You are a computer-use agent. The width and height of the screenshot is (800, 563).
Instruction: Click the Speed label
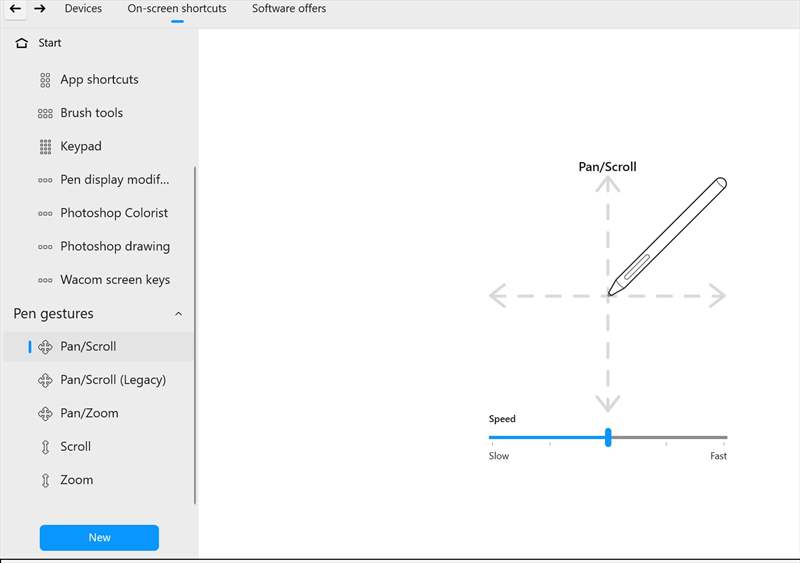tap(502, 419)
